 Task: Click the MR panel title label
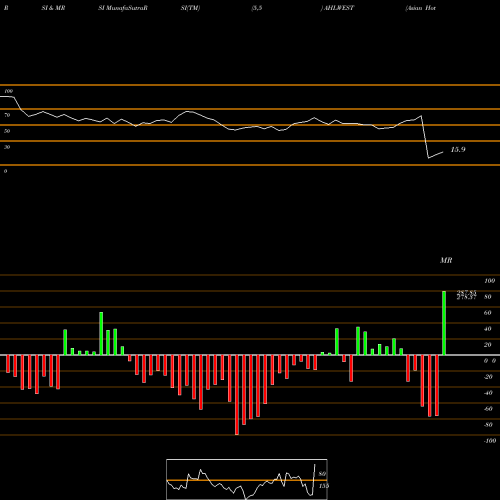[446, 260]
